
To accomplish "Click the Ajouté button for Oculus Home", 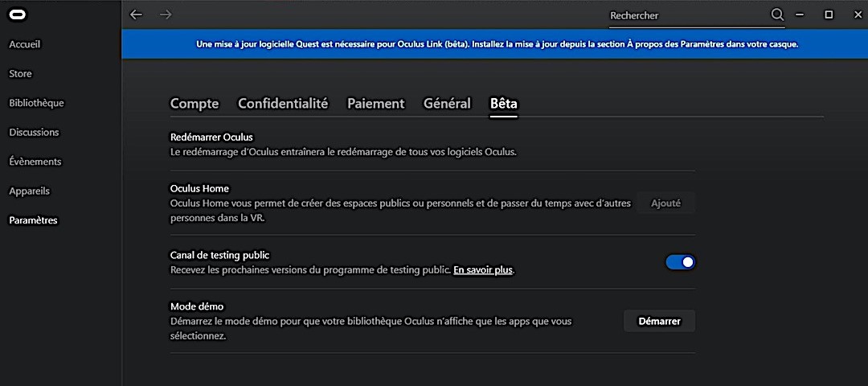I will click(665, 203).
